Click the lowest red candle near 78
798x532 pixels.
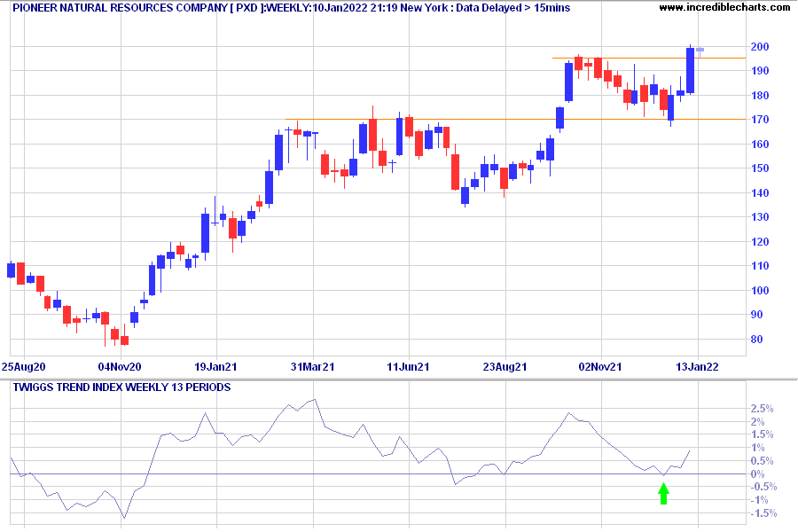[125, 340]
